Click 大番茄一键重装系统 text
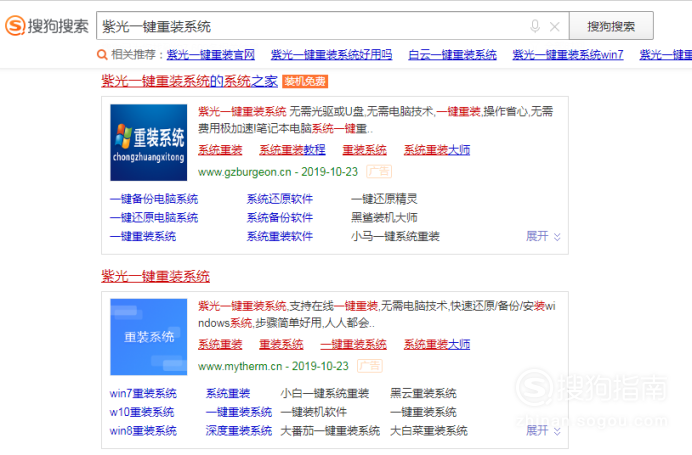The height and width of the screenshot is (455, 692). coord(330,431)
